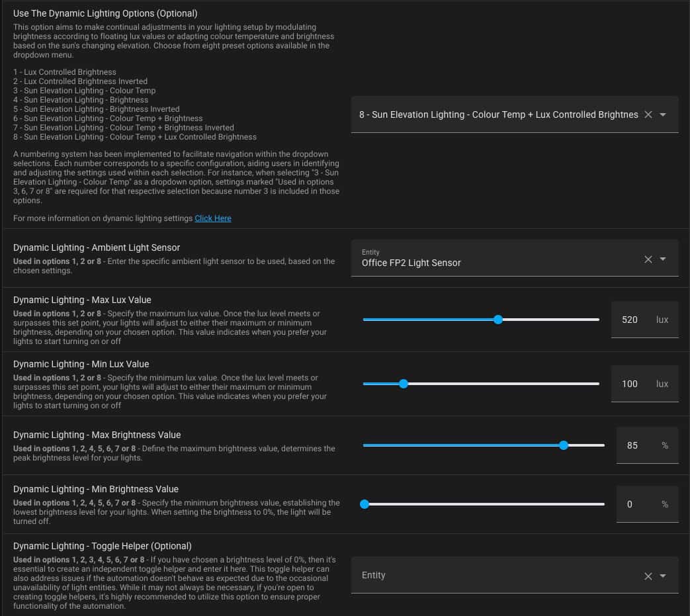
Task: Click the Office FP2 Light Sensor entity text
Action: pos(411,263)
